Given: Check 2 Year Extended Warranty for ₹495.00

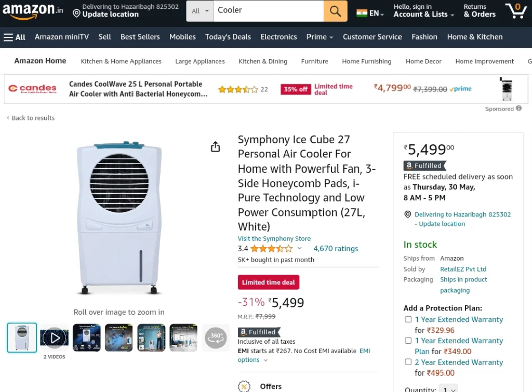Looking at the screenshot, I should tap(408, 362).
